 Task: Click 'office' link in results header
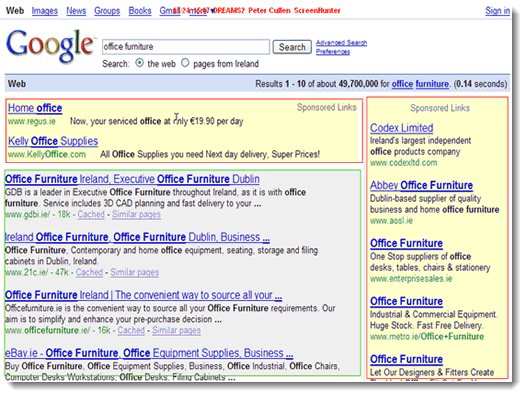click(402, 84)
